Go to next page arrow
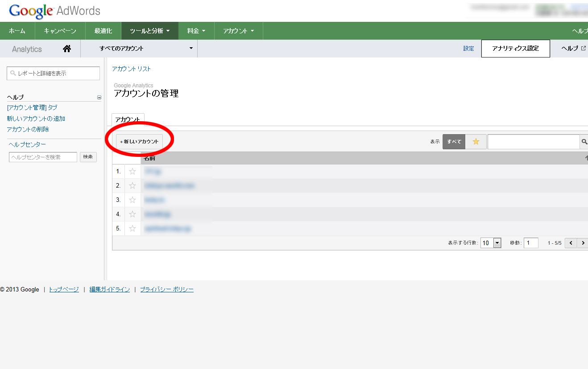The height and width of the screenshot is (369, 588). pos(582,243)
